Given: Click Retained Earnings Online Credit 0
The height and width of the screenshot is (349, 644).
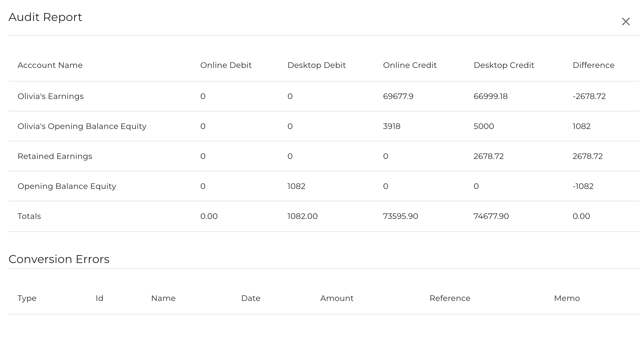Looking at the screenshot, I should coord(386,156).
